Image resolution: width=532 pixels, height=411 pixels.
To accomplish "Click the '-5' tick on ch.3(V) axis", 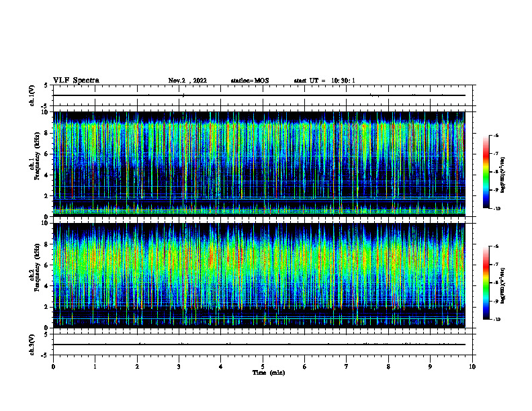I will tap(46, 355).
